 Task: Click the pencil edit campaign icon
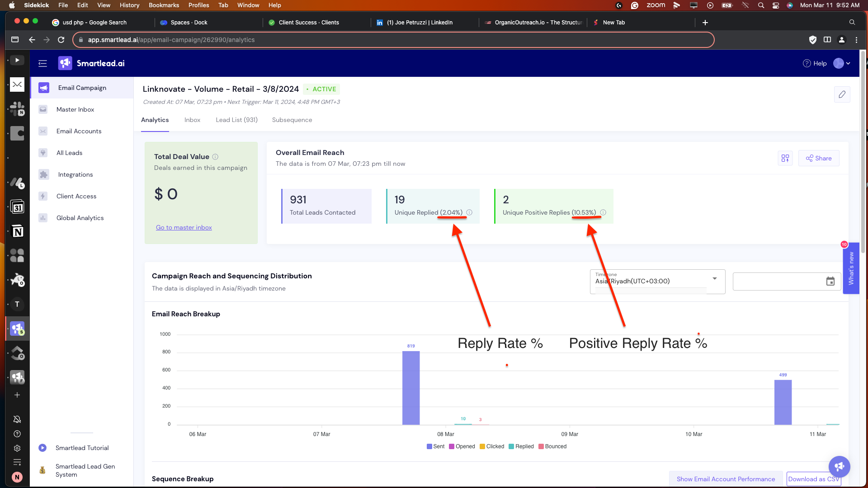[842, 94]
